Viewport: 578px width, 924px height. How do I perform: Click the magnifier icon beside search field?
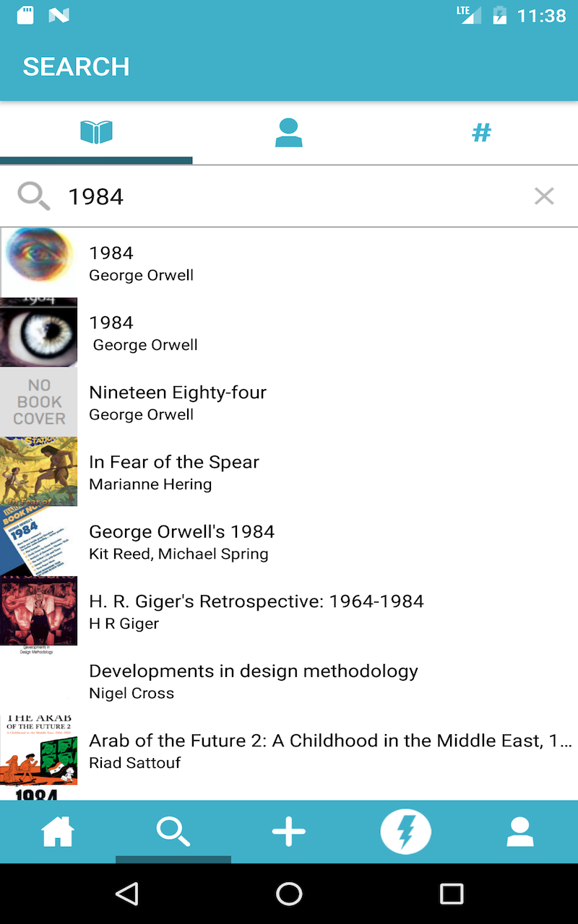33,196
